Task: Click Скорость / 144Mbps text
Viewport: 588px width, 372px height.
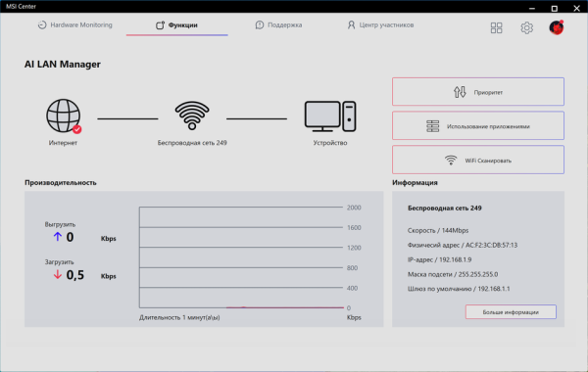Action: point(438,230)
